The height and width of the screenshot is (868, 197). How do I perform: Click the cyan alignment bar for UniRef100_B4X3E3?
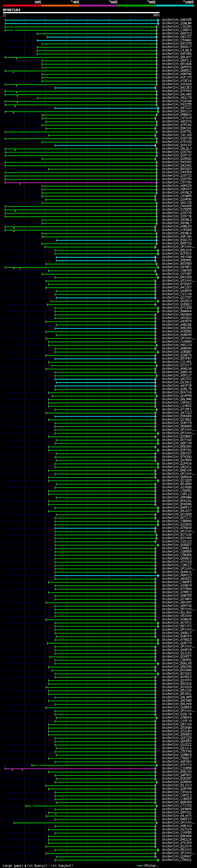(x=105, y=88)
